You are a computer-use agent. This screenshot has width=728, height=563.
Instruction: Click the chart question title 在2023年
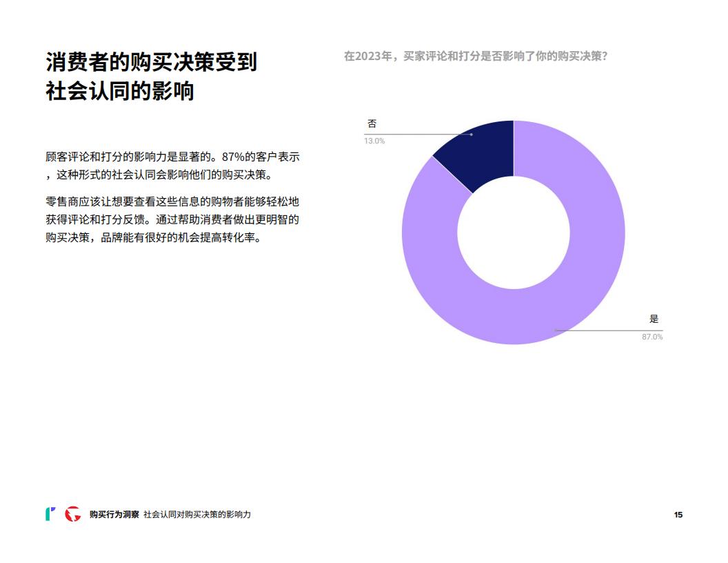(476, 56)
